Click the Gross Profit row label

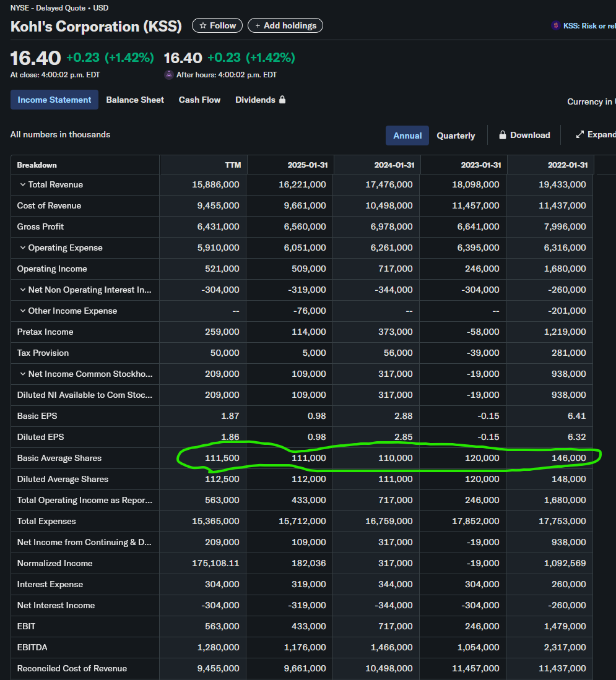(x=40, y=227)
